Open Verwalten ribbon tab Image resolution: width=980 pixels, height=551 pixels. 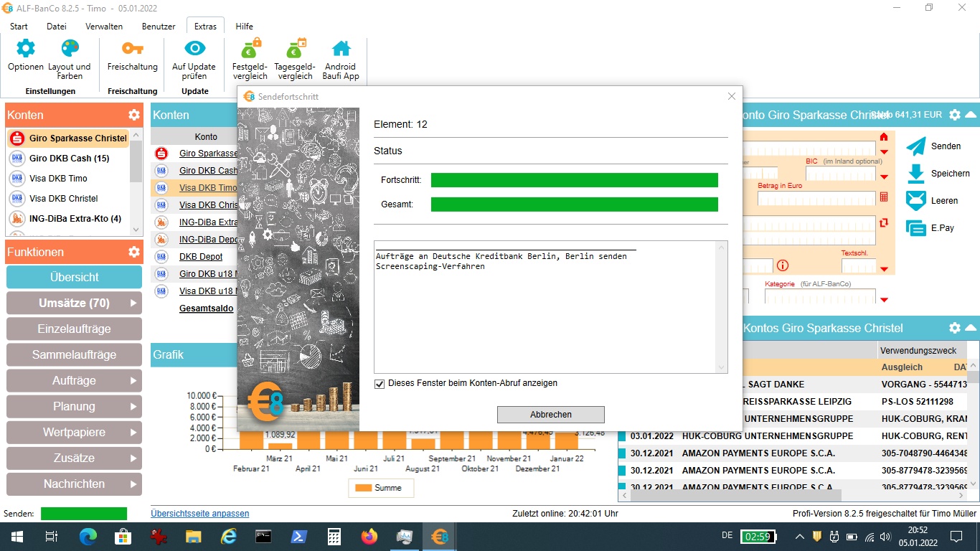104,27
